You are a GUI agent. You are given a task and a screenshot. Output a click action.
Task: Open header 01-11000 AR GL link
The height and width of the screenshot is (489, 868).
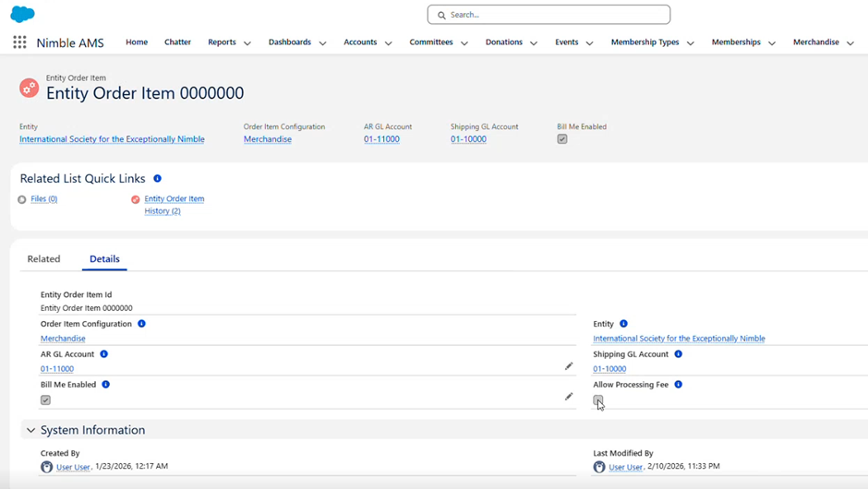[x=381, y=139]
